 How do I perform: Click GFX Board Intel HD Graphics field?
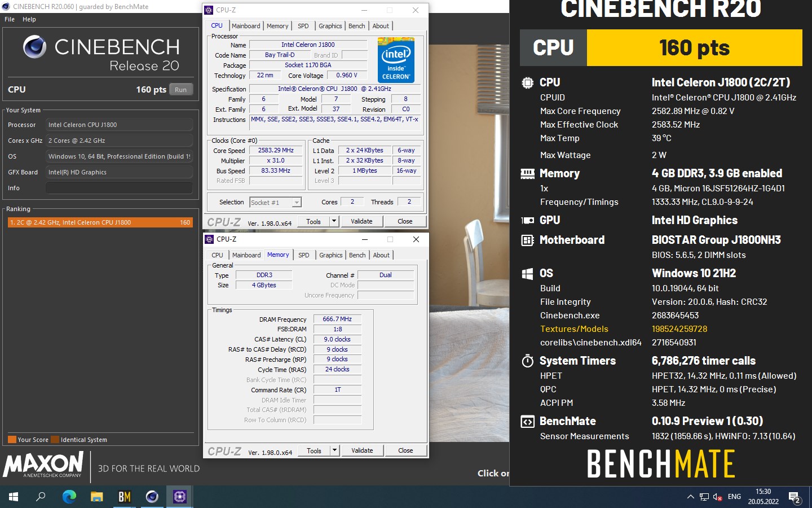tap(119, 172)
